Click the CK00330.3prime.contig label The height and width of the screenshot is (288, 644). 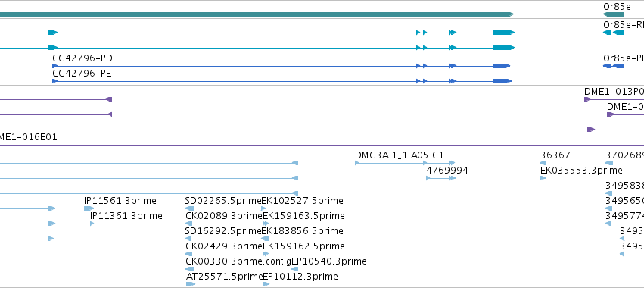pos(238,261)
